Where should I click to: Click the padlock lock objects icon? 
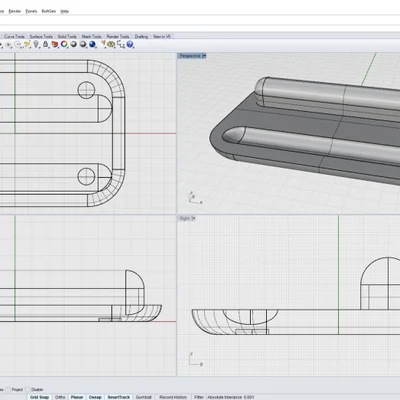coord(45,44)
